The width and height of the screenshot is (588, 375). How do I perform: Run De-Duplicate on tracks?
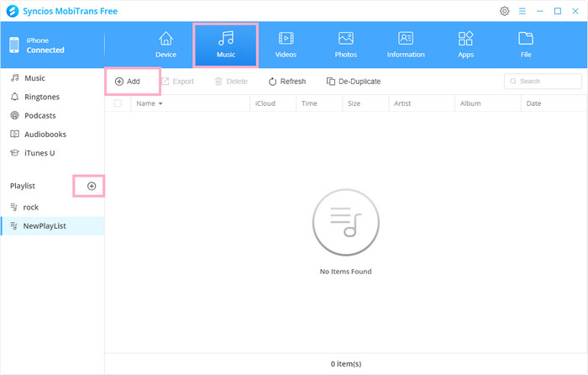tap(354, 82)
